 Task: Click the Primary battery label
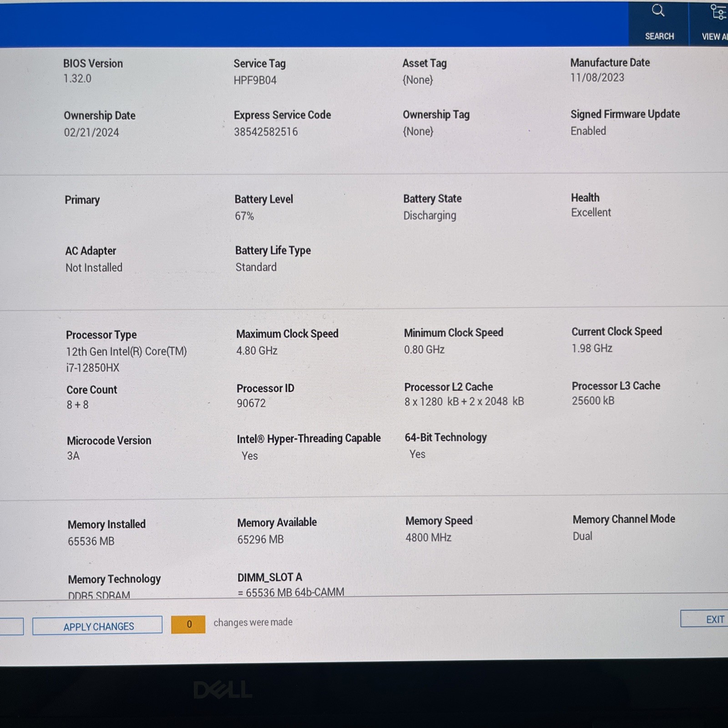pos(82,200)
